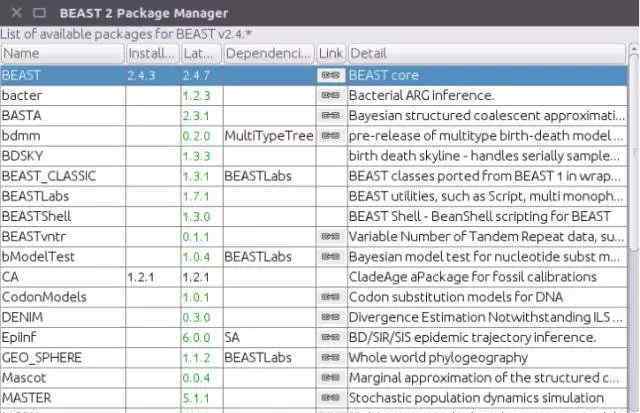Select the BASTA package name
This screenshot has height=413, width=640.
22,115
